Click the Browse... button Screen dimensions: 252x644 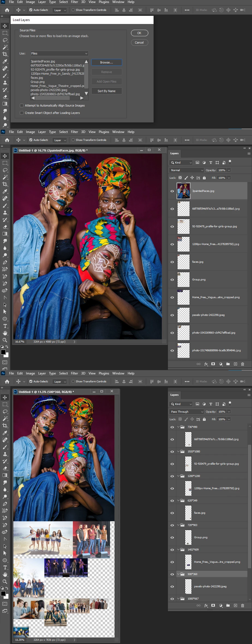pos(107,62)
